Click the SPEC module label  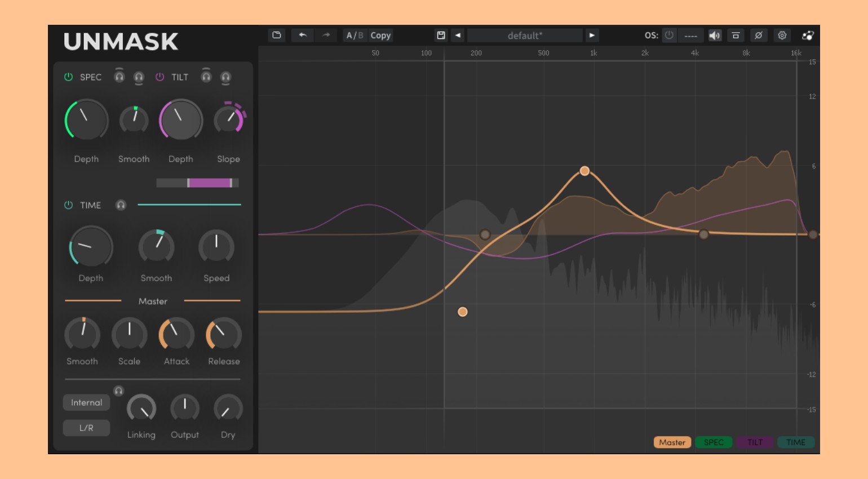91,77
